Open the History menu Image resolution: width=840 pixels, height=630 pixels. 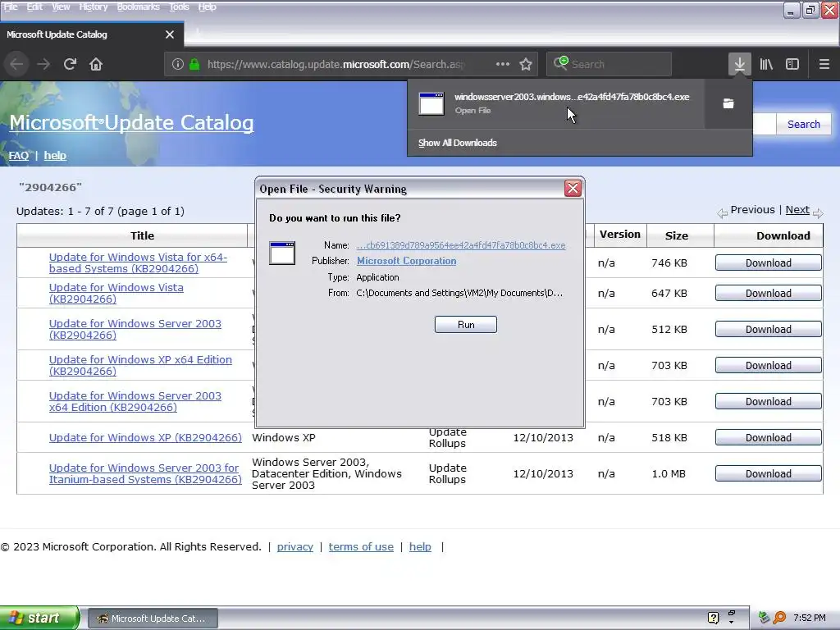[94, 7]
